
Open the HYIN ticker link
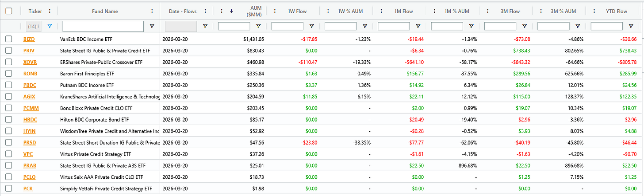(29, 131)
